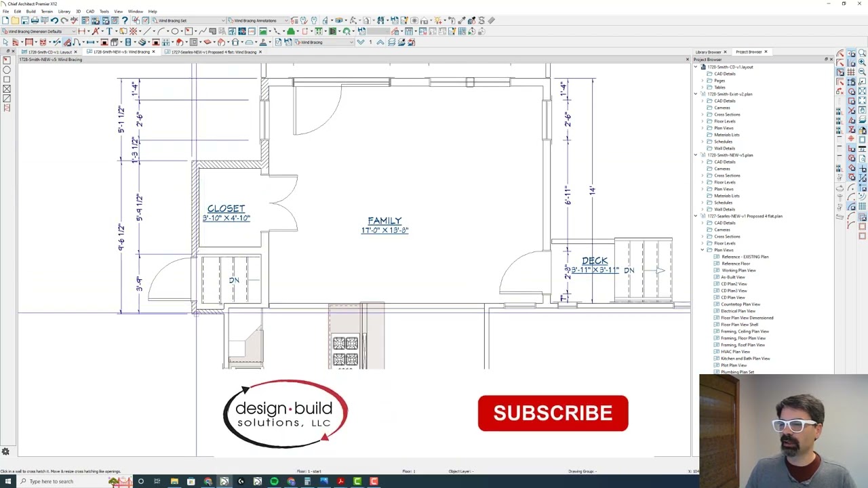
Task: Click the CLOSET room label
Action: 226,209
